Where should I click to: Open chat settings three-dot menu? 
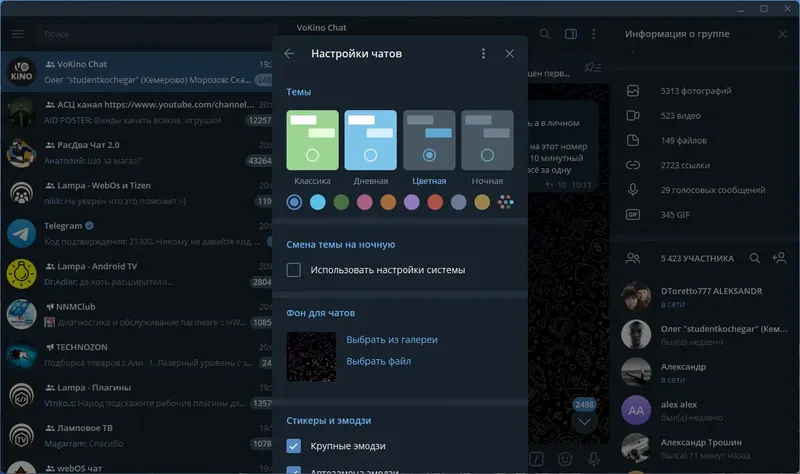483,54
